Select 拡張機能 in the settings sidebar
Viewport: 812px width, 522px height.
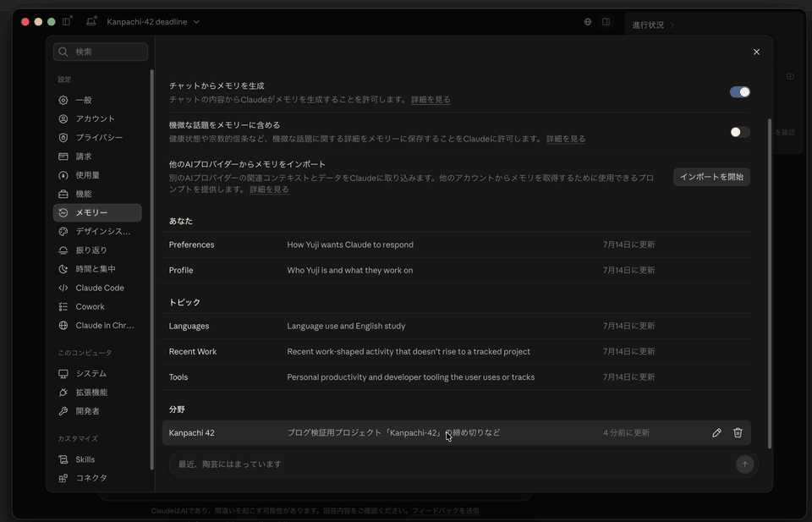tap(96, 392)
